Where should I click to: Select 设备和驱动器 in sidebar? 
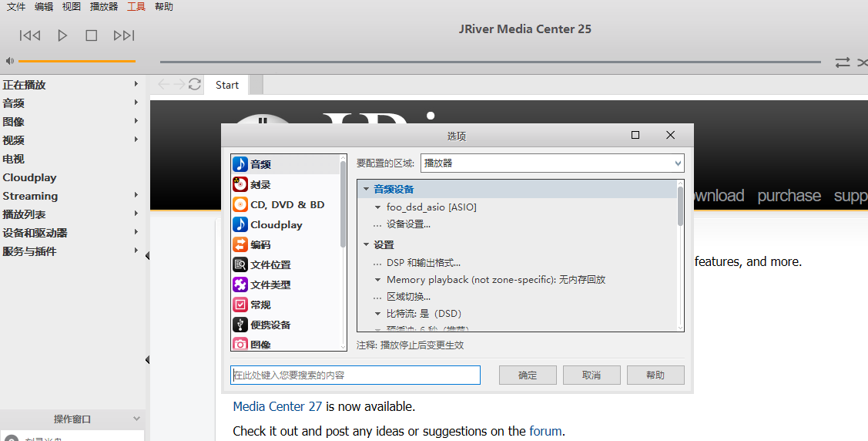point(35,233)
